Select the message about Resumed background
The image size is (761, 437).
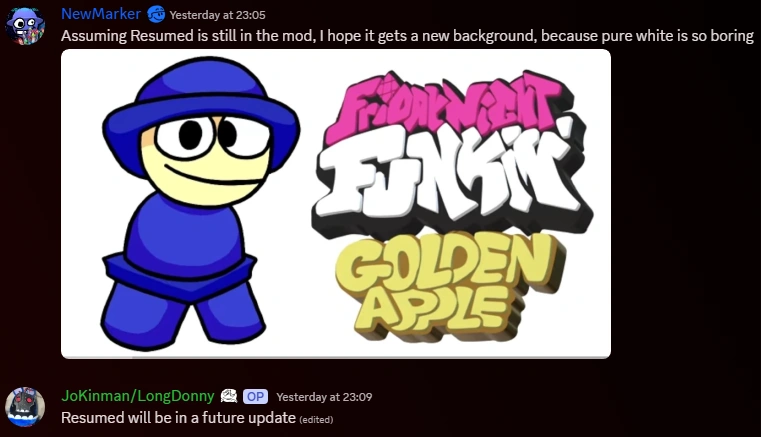(407, 36)
